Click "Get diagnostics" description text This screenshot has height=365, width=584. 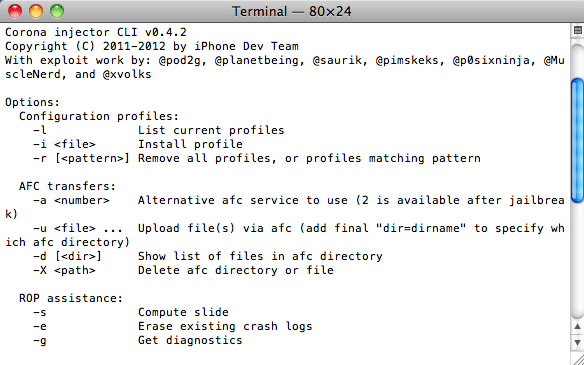[190, 340]
